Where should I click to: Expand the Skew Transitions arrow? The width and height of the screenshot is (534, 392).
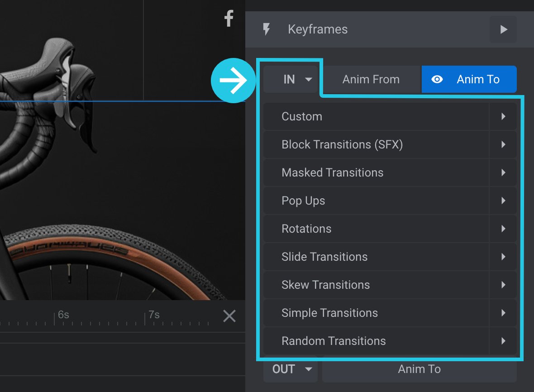point(503,285)
